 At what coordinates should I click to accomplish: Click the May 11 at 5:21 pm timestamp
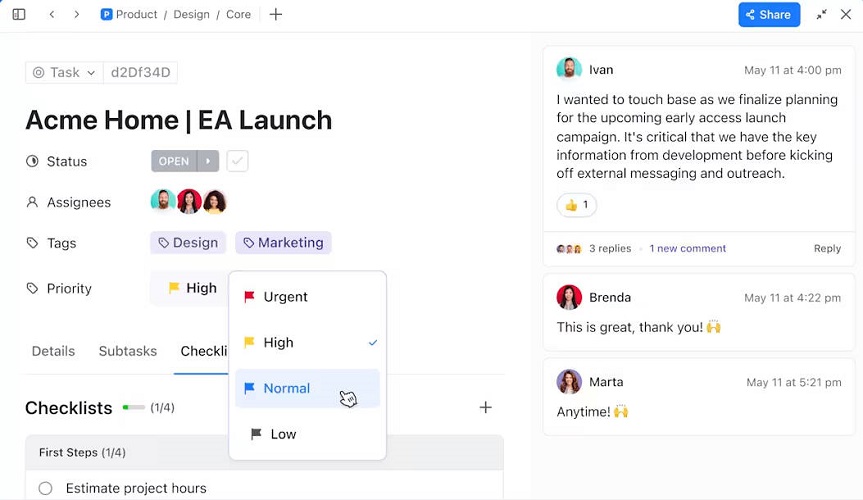[x=794, y=382]
